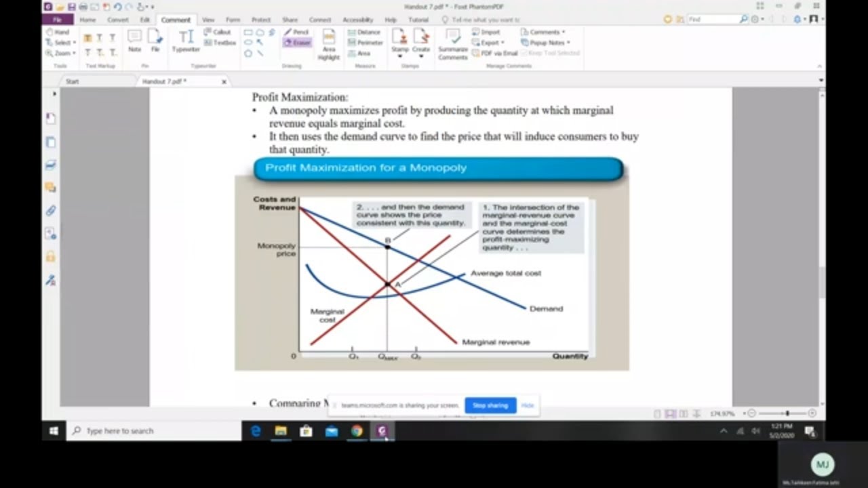Adjust the zoom slider in status bar
The width and height of the screenshot is (868, 488).
pyautogui.click(x=787, y=413)
